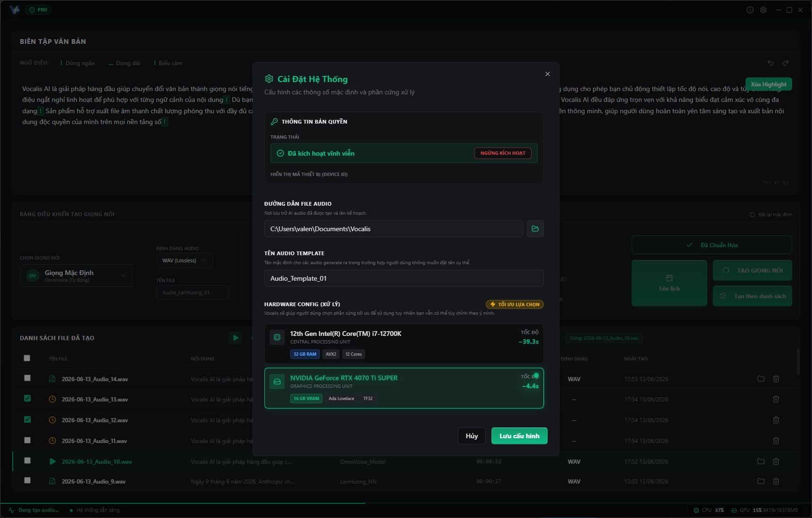
Task: Edit the audio file path field
Action: [393, 229]
